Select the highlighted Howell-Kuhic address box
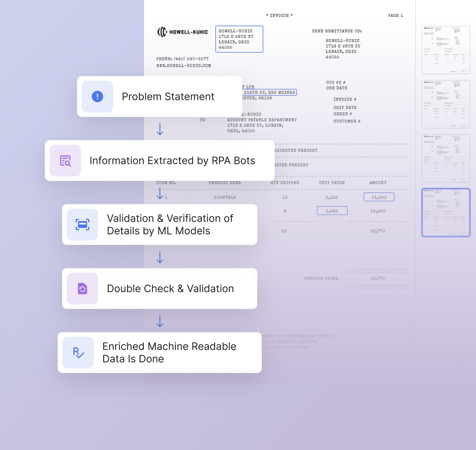Image resolution: width=476 pixels, height=450 pixels. pyautogui.click(x=239, y=39)
